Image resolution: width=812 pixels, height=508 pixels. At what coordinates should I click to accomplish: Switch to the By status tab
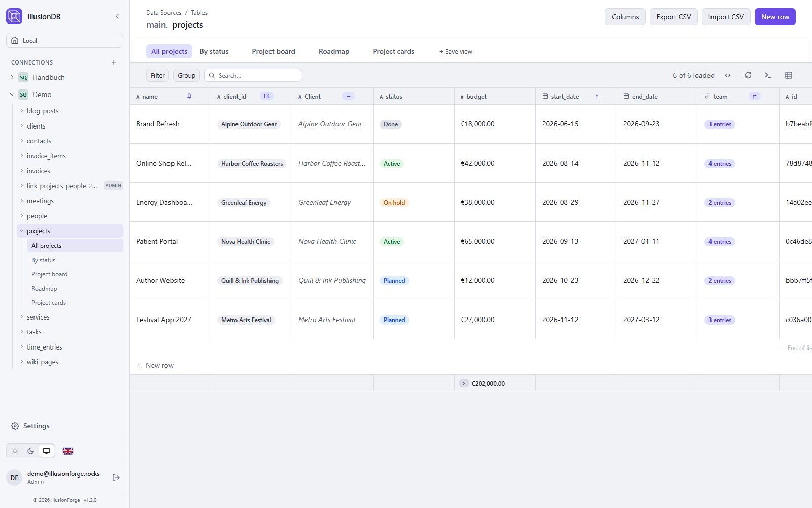(x=214, y=51)
